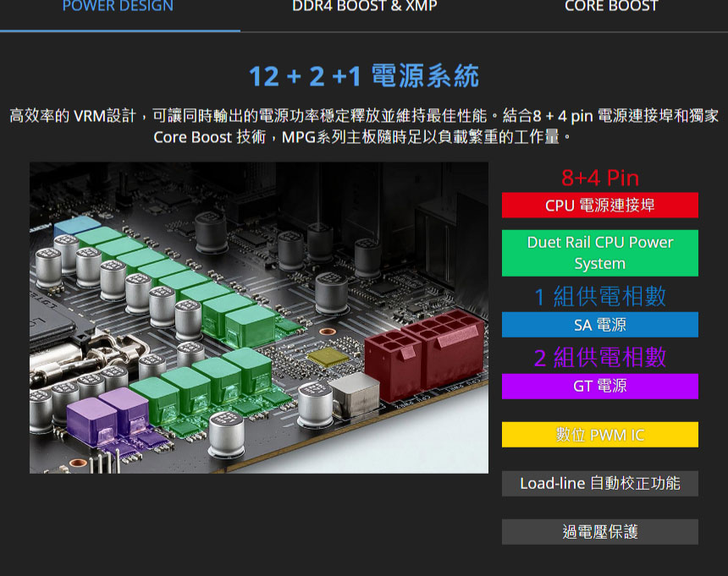This screenshot has height=576, width=728.
Task: Click the motherboard VRM image
Action: tap(259, 318)
